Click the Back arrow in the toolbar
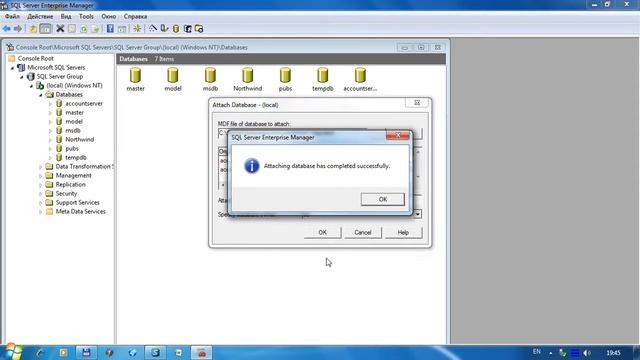This screenshot has width=640, height=360. (x=7, y=29)
